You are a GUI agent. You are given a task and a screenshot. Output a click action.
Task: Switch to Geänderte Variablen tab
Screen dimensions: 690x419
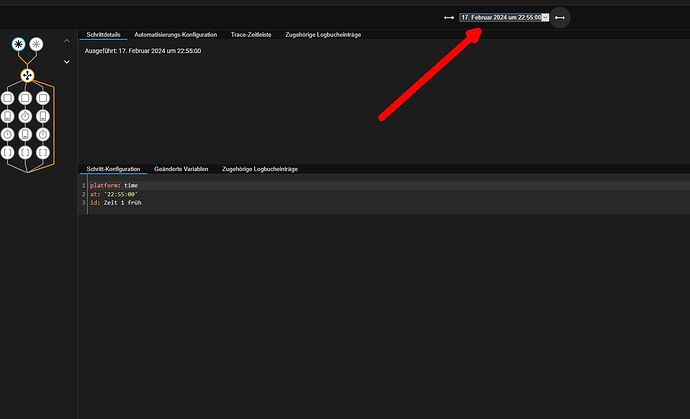coord(181,169)
